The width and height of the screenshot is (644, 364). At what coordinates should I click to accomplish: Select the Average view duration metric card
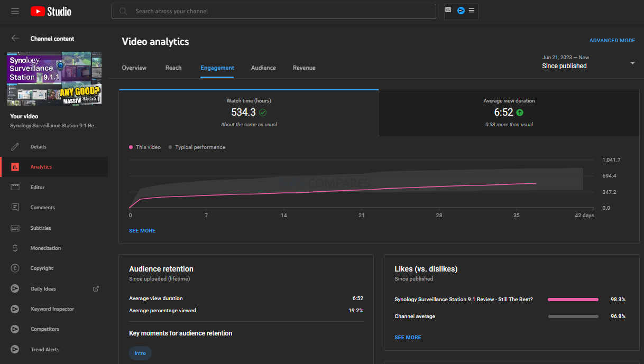coord(509,113)
